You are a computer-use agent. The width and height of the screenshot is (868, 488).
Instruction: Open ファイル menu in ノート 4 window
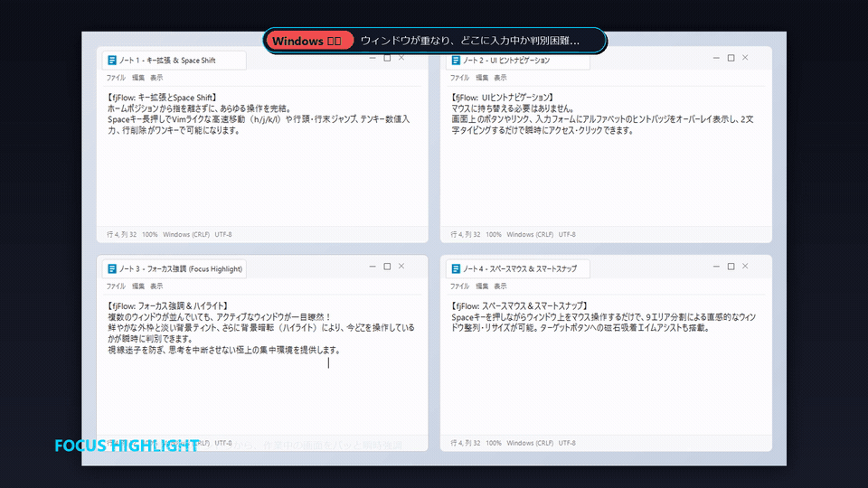tap(459, 286)
